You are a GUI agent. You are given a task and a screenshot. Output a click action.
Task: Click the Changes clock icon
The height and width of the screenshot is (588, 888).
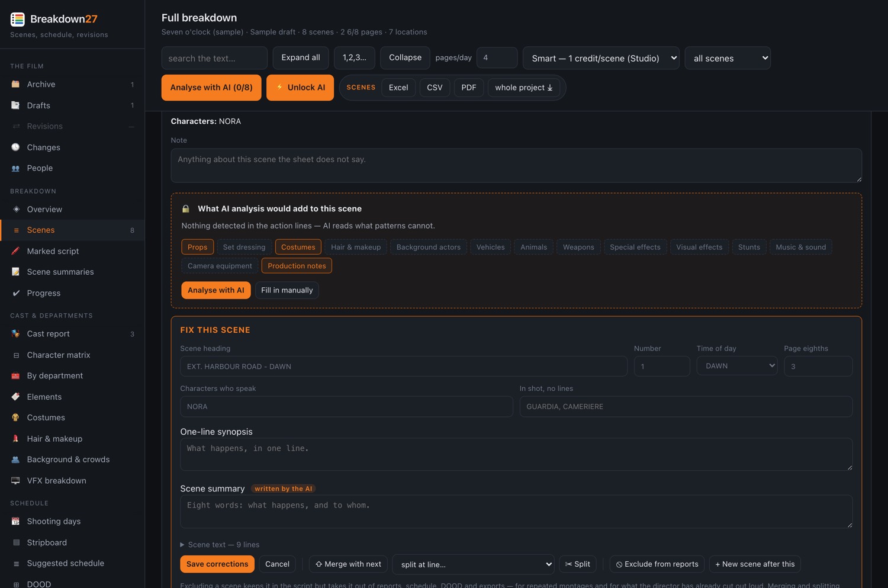15,147
